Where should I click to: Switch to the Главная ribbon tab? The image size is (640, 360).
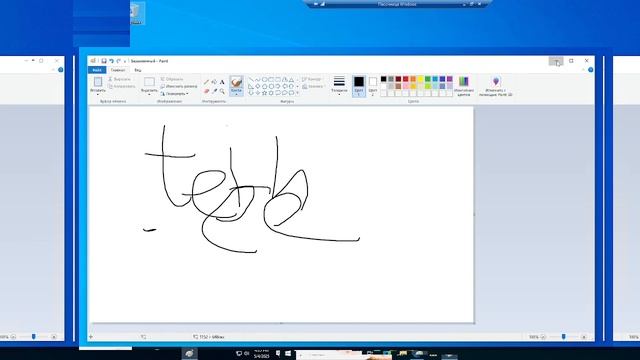click(x=118, y=70)
